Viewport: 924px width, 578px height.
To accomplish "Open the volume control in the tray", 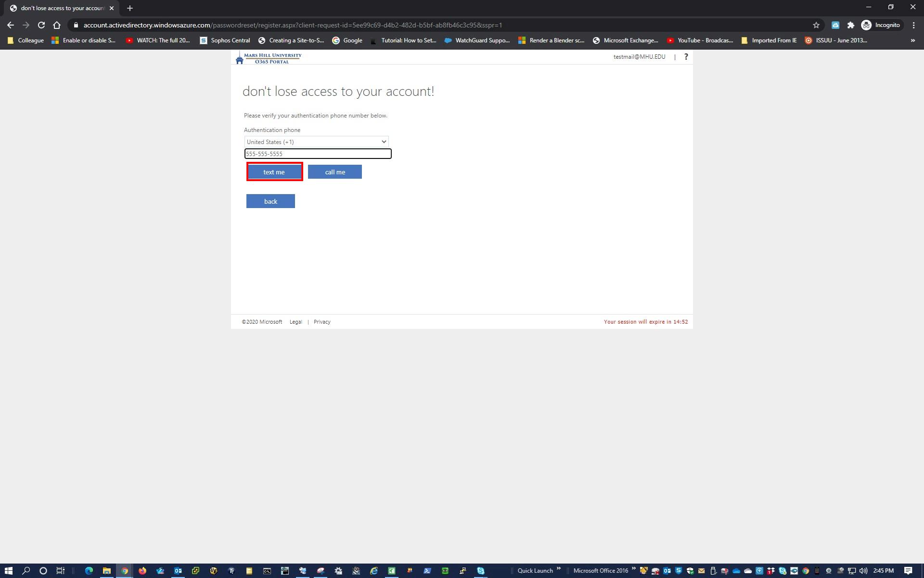I will pos(862,571).
